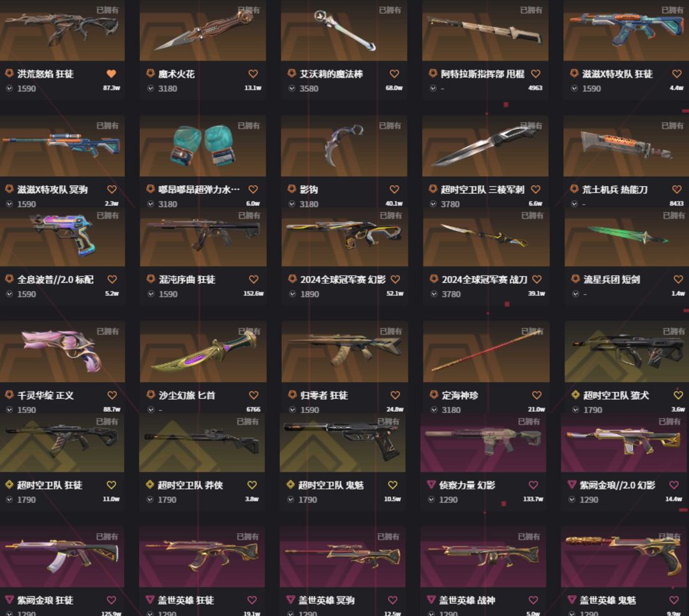The width and height of the screenshot is (689, 616).
Task: Click the pink triangle tier icon beside 盖世英雄 战神
Action: tap(431, 599)
